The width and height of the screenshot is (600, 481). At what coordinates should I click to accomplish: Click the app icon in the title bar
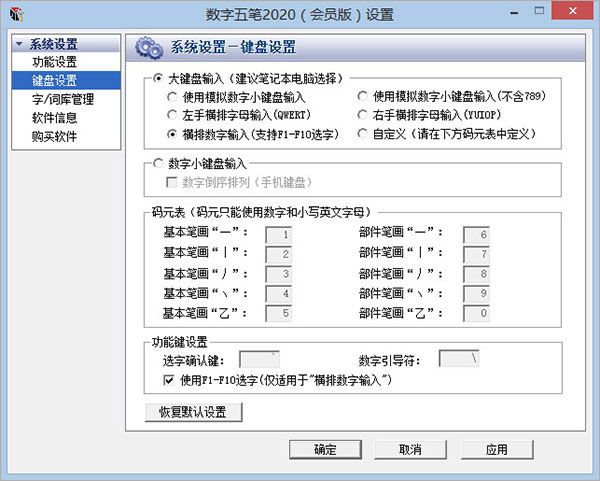point(17,14)
